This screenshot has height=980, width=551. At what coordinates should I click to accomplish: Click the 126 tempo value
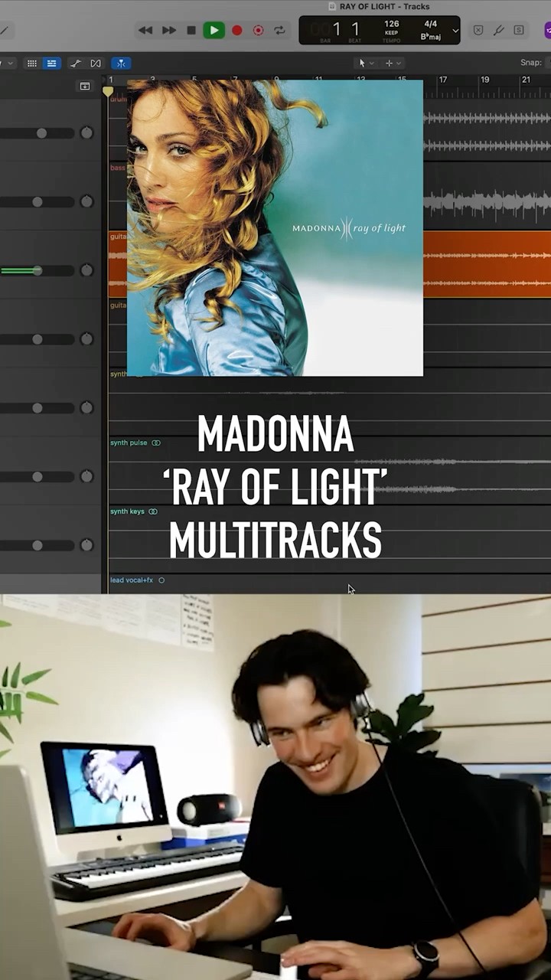392,24
